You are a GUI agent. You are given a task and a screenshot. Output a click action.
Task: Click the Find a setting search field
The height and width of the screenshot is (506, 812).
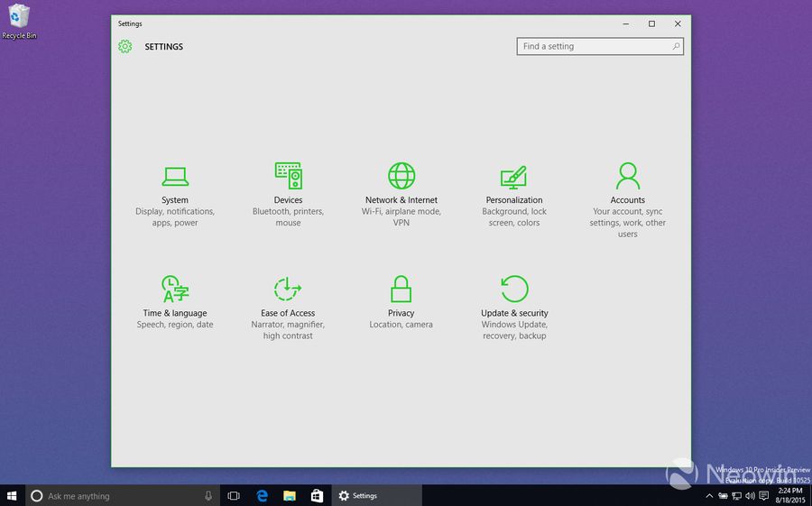pos(600,46)
